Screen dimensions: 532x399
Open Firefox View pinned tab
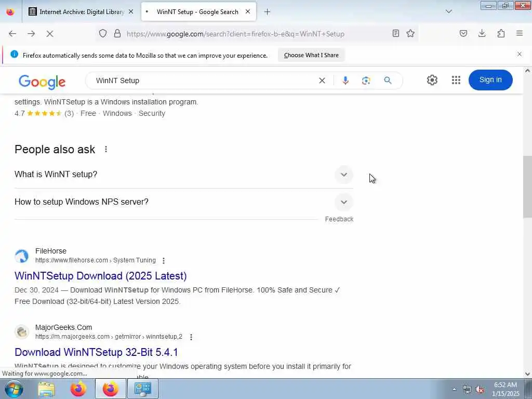point(10,11)
